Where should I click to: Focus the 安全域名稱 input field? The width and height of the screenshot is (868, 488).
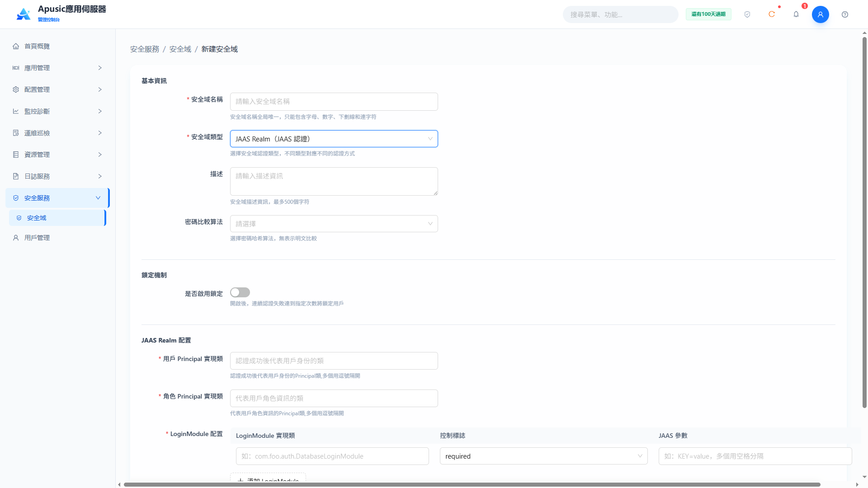tap(334, 102)
